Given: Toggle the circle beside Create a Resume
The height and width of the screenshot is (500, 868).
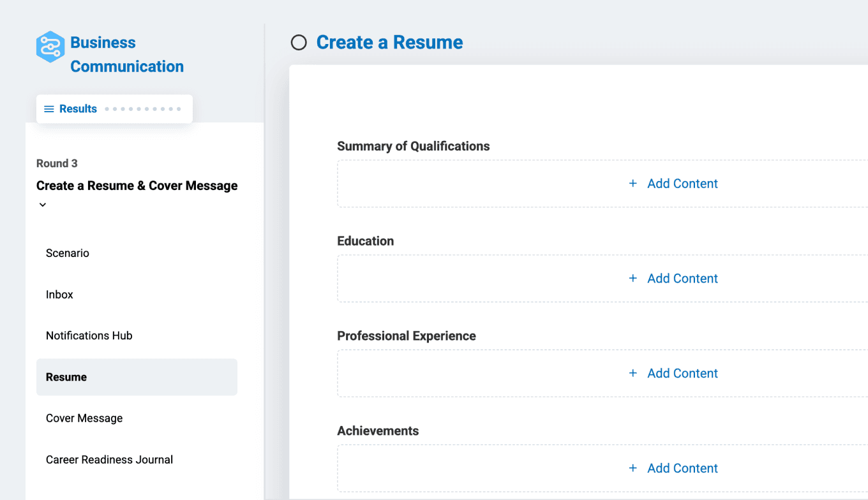Looking at the screenshot, I should coord(299,43).
